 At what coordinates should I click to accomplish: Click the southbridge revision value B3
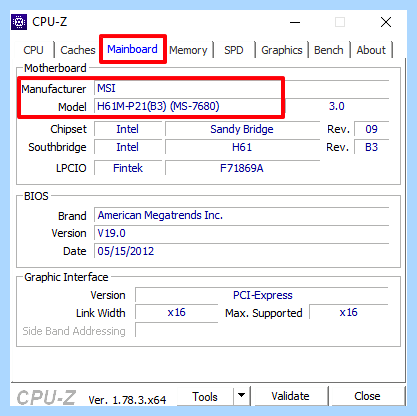pos(371,147)
